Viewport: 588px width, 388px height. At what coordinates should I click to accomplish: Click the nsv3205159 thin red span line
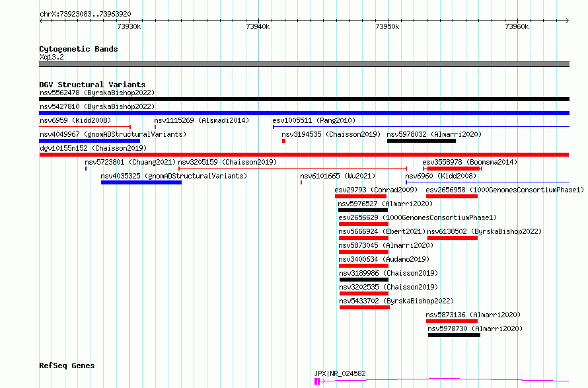tap(293, 169)
